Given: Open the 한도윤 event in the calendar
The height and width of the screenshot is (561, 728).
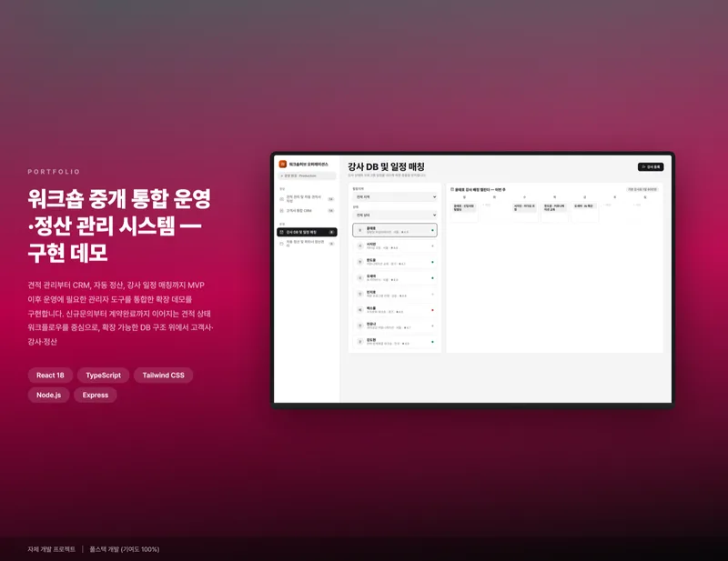Looking at the screenshot, I should click(x=554, y=207).
